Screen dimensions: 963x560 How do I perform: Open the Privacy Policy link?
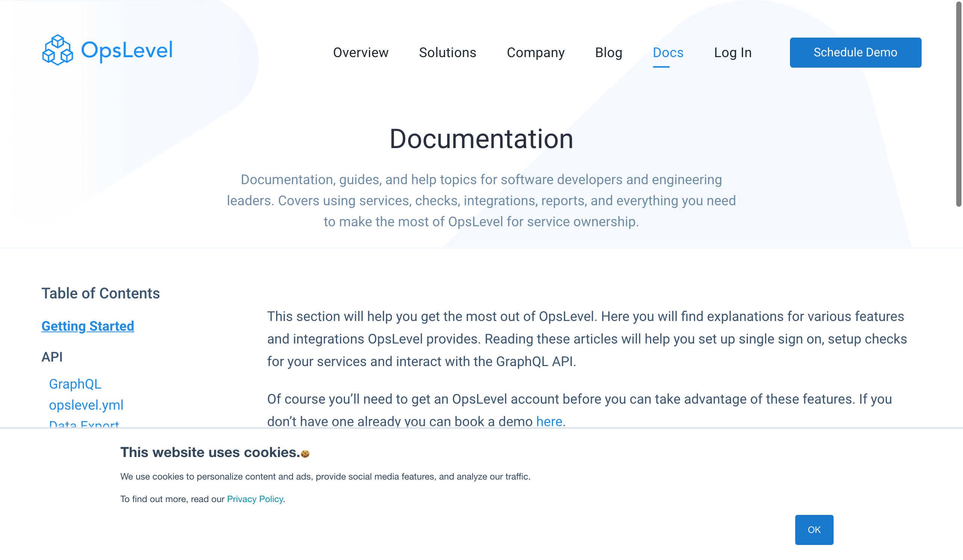[255, 499]
